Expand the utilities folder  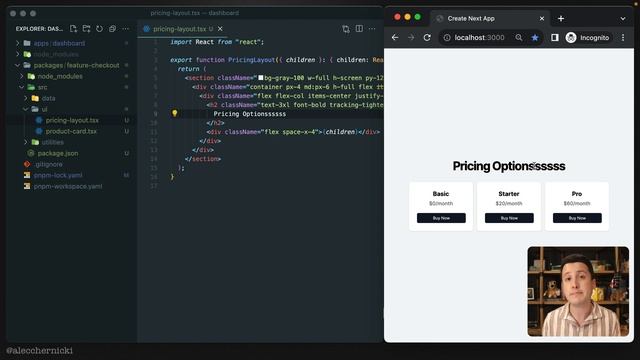52,142
